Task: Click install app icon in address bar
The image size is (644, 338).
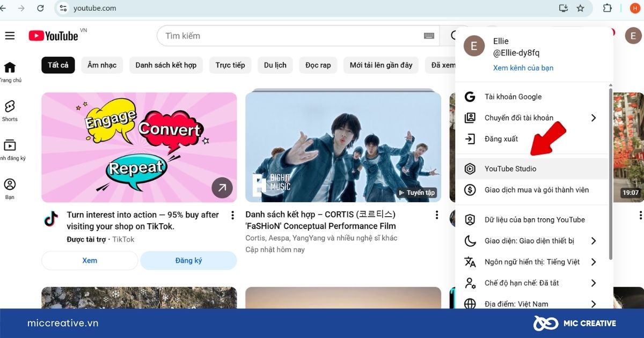Action: click(563, 8)
